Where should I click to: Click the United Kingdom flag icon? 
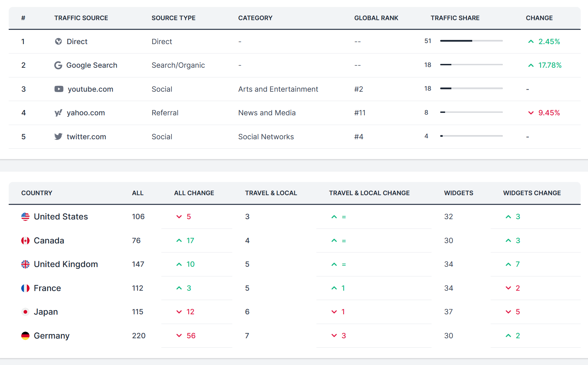click(25, 264)
